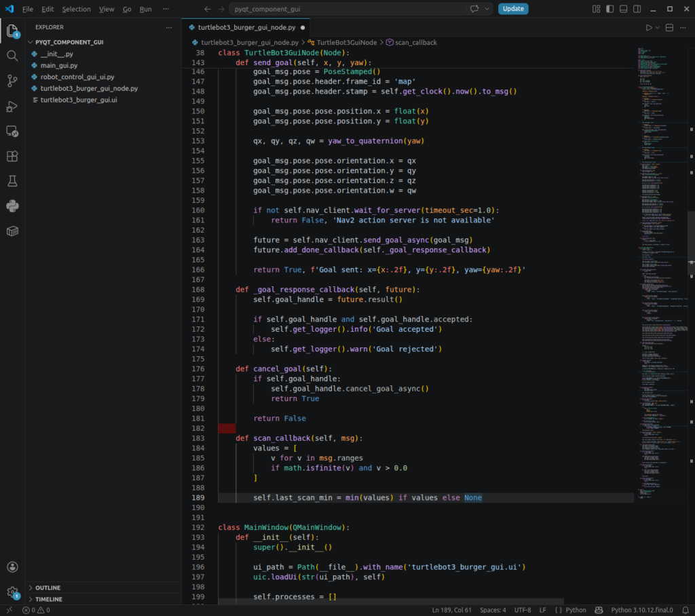Open the Search view in activity bar
Viewport: 695px width, 616px height.
click(x=12, y=56)
